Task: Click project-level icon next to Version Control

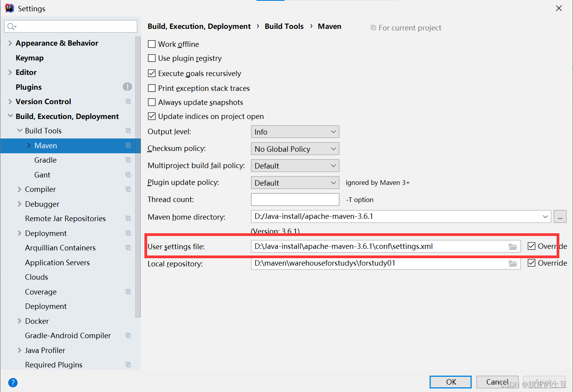Action: (x=128, y=101)
